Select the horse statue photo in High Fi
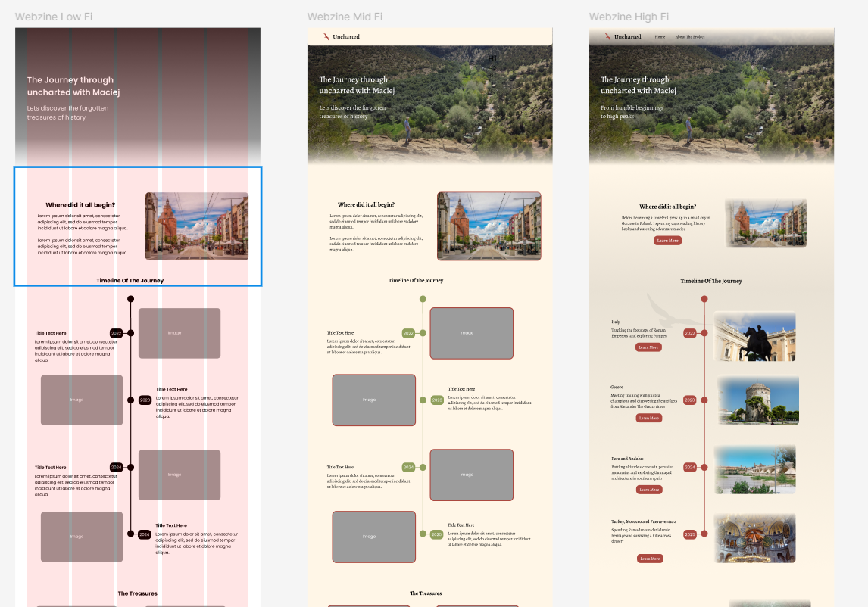The width and height of the screenshot is (868, 607). coord(754,336)
